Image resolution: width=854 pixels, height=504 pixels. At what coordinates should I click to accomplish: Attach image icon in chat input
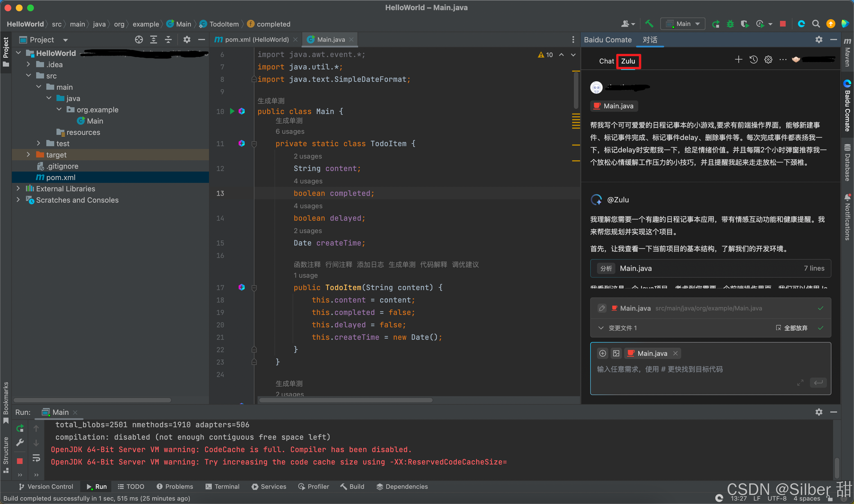(616, 353)
